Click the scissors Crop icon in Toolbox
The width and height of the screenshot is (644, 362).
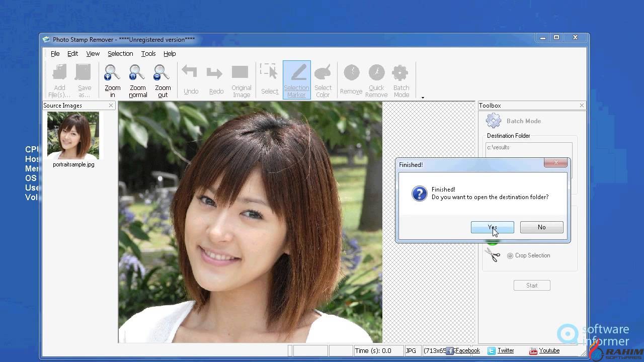coord(493,255)
